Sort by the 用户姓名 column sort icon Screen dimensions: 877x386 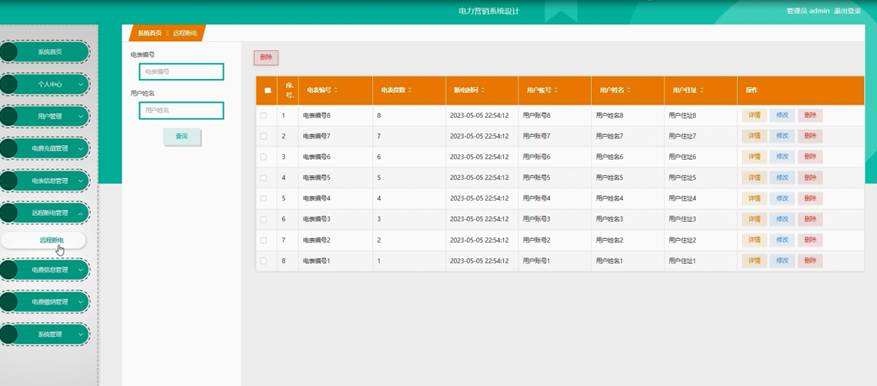tap(629, 91)
